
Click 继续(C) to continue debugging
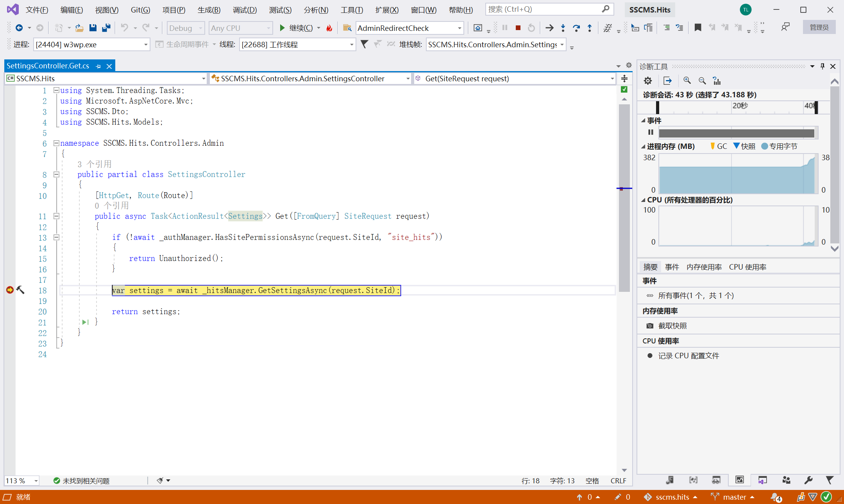pyautogui.click(x=296, y=28)
